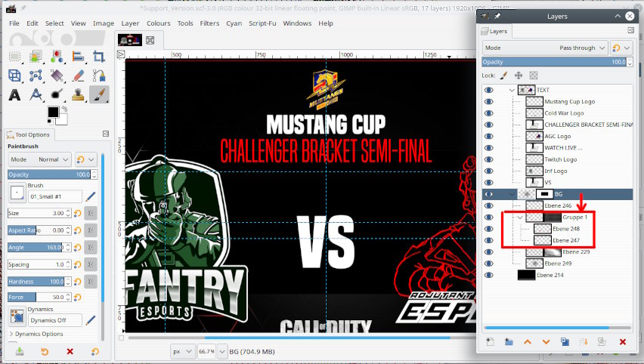Raise the selected layer
This screenshot has height=364, width=644.
528,341
